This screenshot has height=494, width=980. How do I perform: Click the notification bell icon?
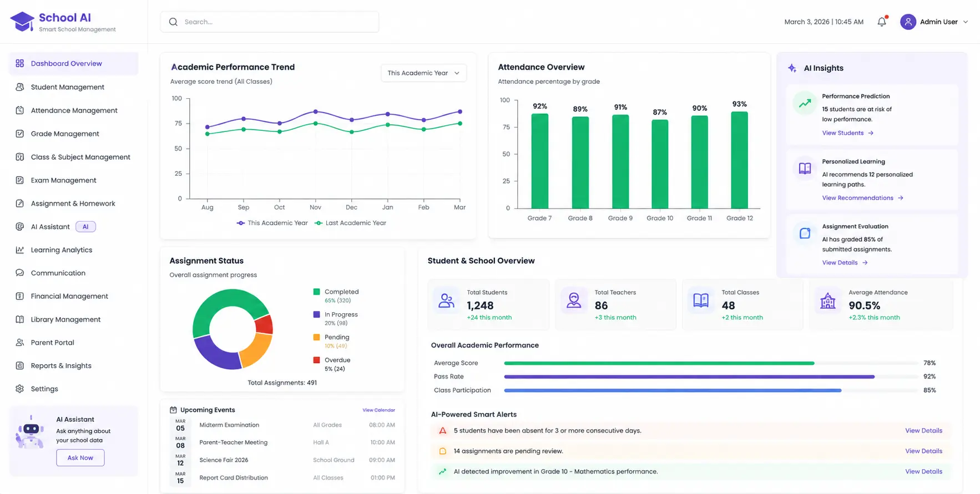[882, 22]
